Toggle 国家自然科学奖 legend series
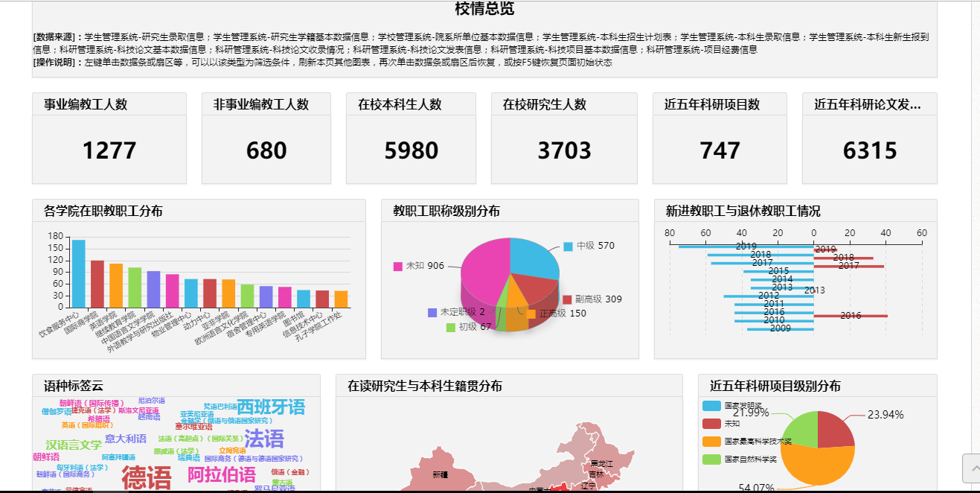980x493 pixels. pyautogui.click(x=712, y=459)
